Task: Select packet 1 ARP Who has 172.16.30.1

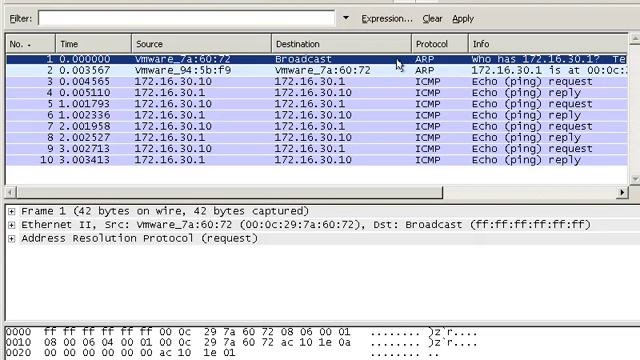Action: click(317, 59)
